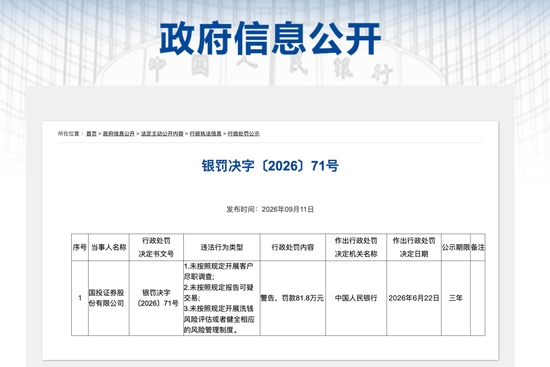The image size is (550, 367).
Task: Open the 首页 breadcrumb link
Action: [x=91, y=134]
